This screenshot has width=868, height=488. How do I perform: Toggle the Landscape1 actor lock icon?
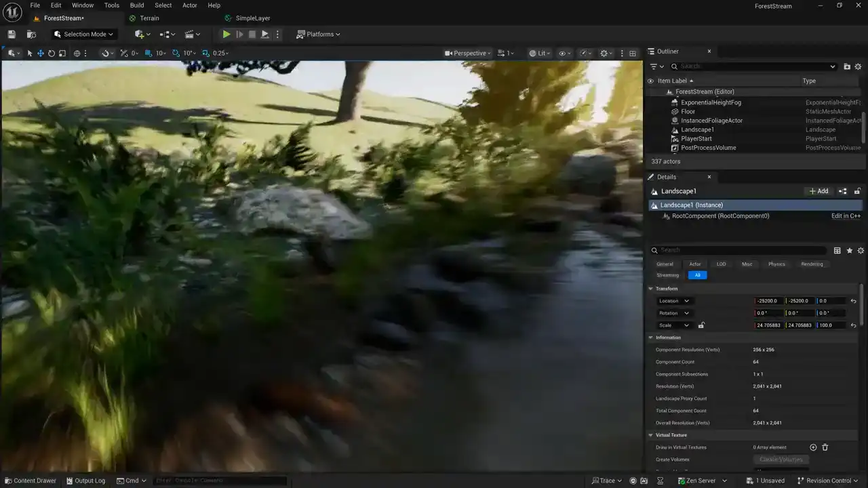(857, 191)
